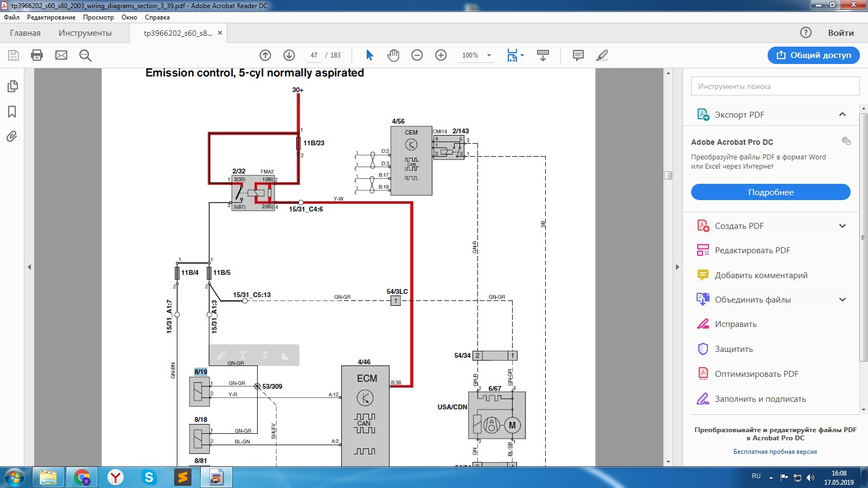The height and width of the screenshot is (488, 868).
Task: Activate the Hand pan tool
Action: [x=393, y=55]
